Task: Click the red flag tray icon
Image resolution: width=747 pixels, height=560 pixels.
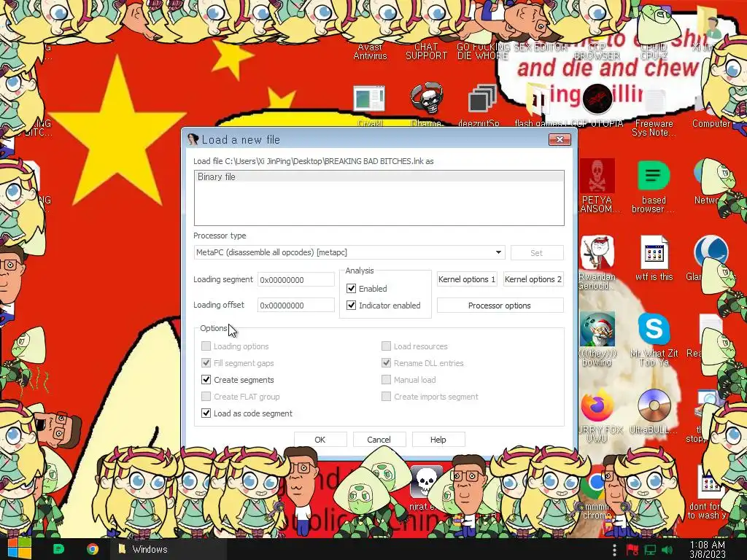Action: 632,550
